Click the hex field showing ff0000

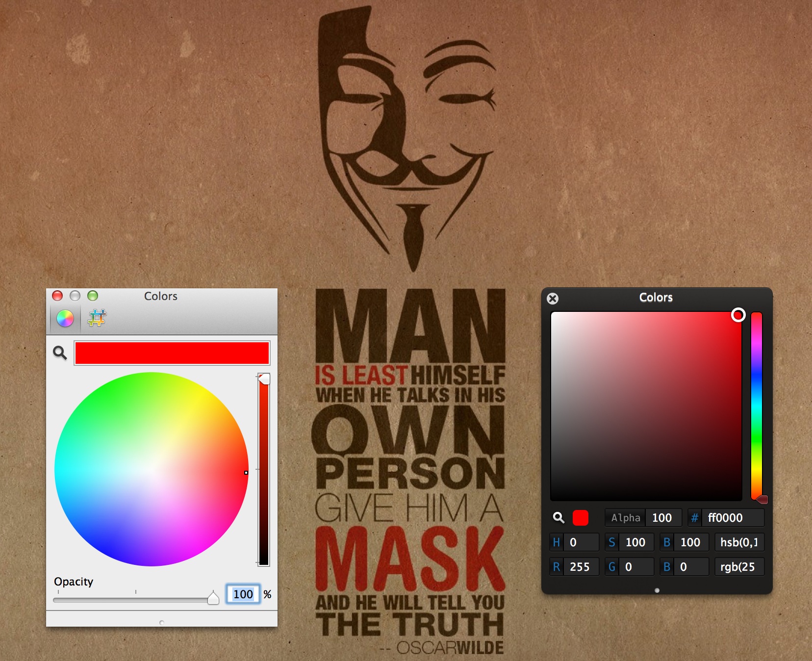click(733, 518)
